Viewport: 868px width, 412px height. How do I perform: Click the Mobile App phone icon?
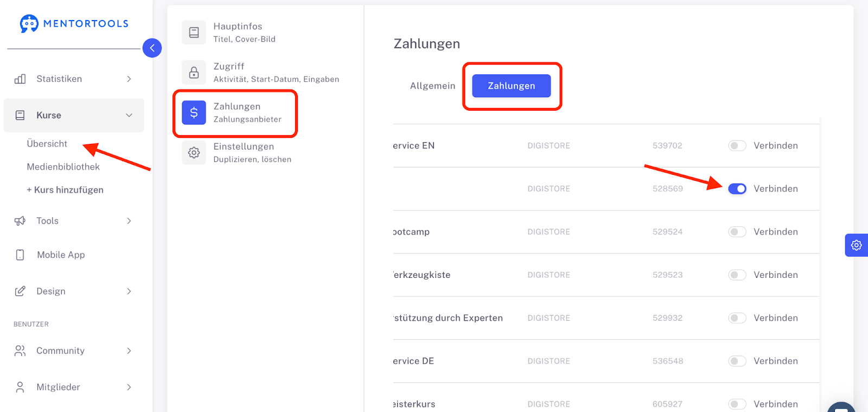20,255
